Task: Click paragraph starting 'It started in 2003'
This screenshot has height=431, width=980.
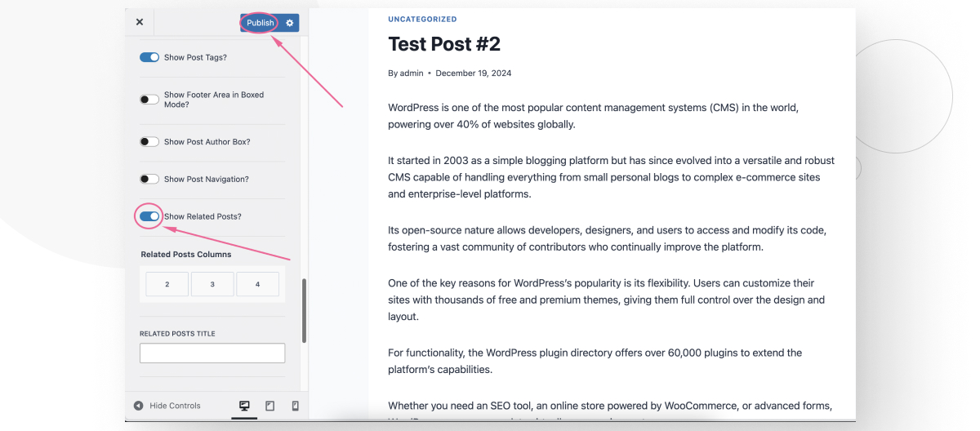Action: (x=611, y=177)
